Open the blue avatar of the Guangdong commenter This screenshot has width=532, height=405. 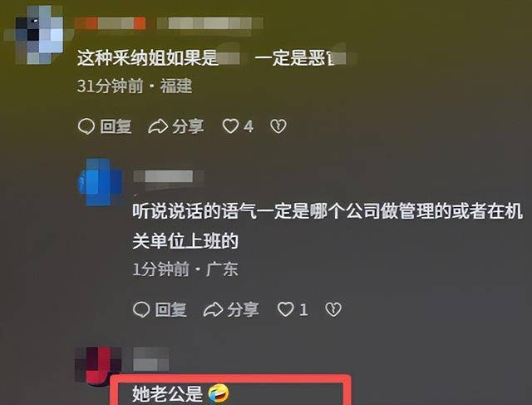100,182
